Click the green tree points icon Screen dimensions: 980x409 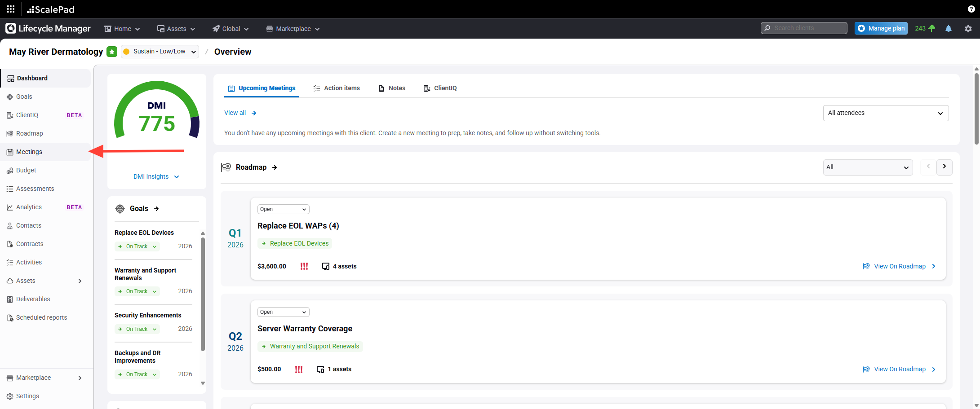(x=931, y=28)
